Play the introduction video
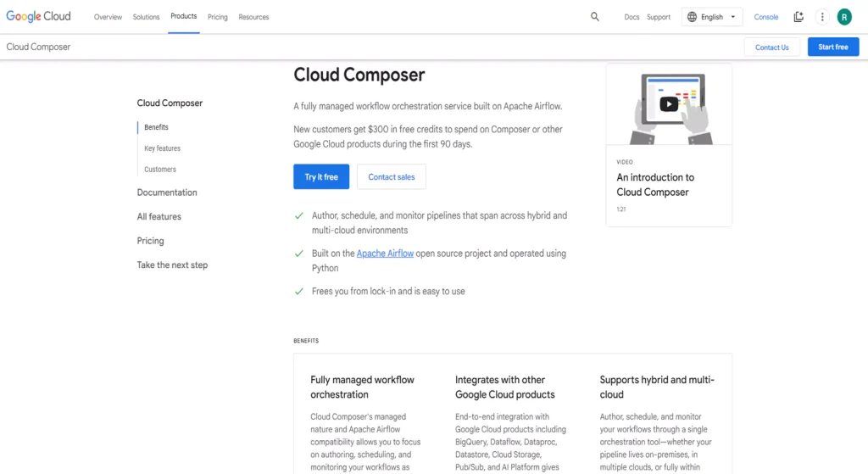Image resolution: width=868 pixels, height=474 pixels. [669, 104]
